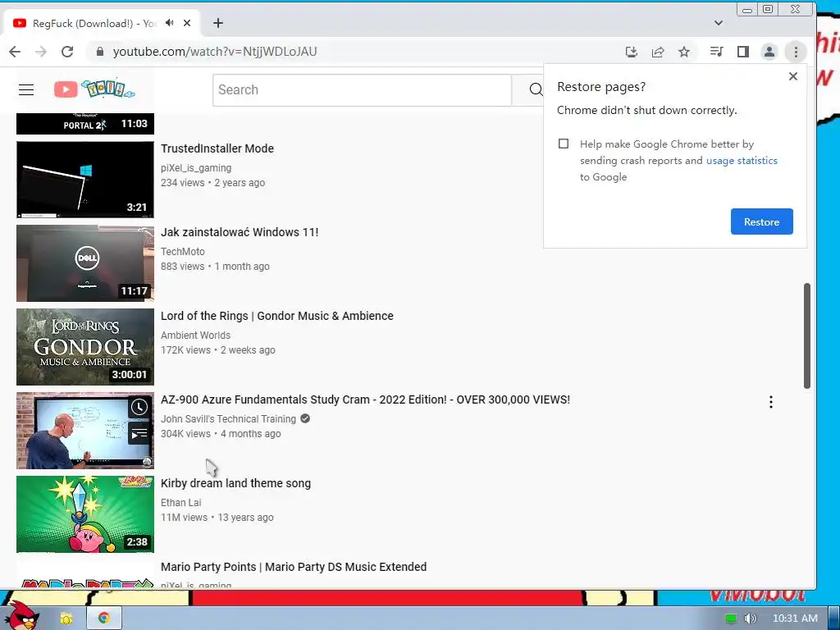Open the Kirby dream land thumbnail
Screen dimensions: 840x630
click(85, 514)
